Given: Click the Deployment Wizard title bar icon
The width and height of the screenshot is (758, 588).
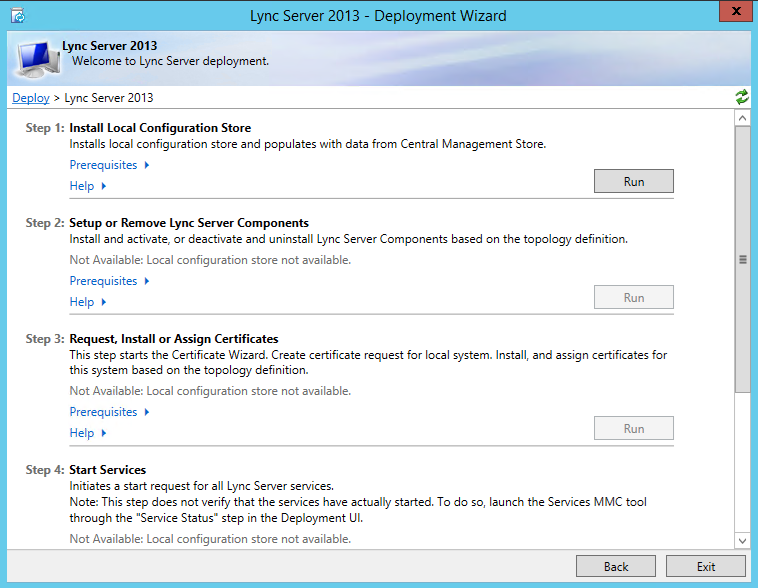Looking at the screenshot, I should tap(18, 15).
